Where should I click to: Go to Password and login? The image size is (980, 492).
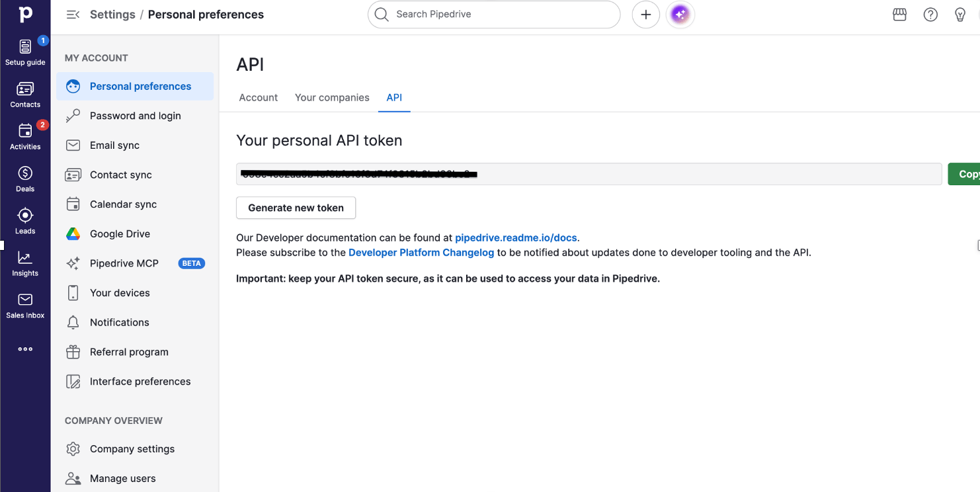click(x=135, y=116)
